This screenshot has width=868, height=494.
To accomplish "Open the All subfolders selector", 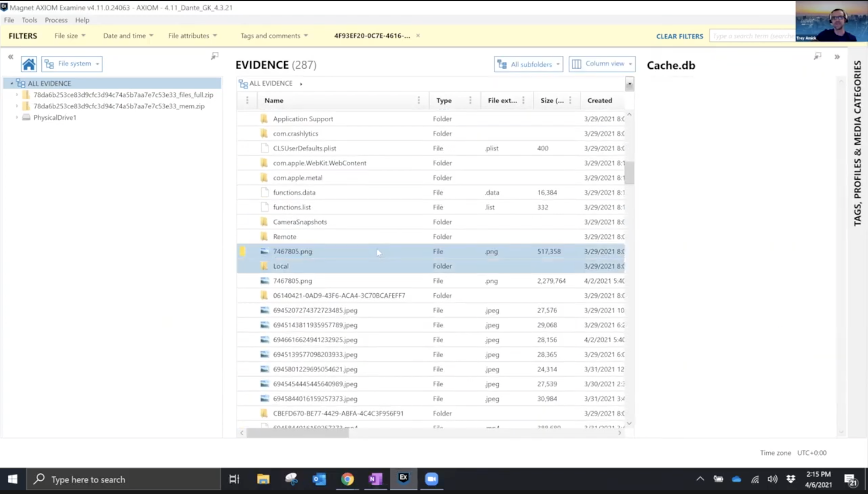I will pyautogui.click(x=528, y=64).
